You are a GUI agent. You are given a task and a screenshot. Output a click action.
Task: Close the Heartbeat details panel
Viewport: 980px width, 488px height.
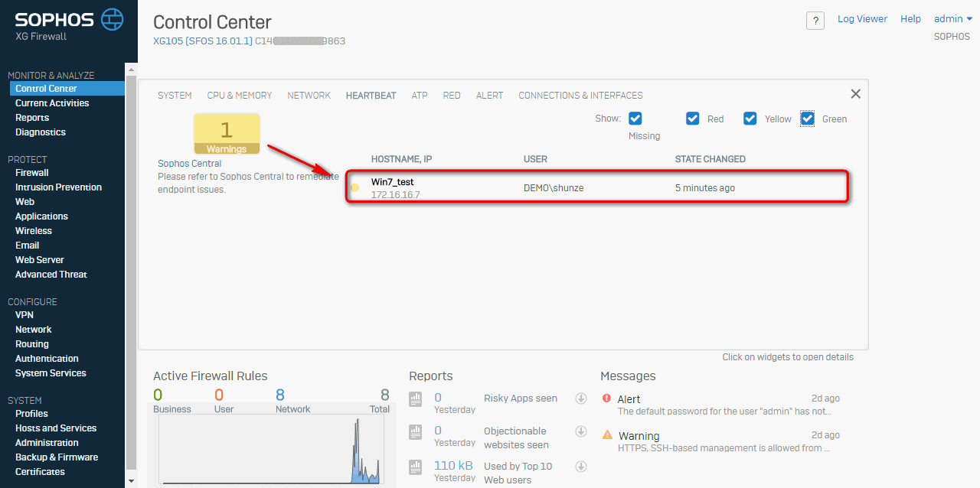(x=856, y=94)
